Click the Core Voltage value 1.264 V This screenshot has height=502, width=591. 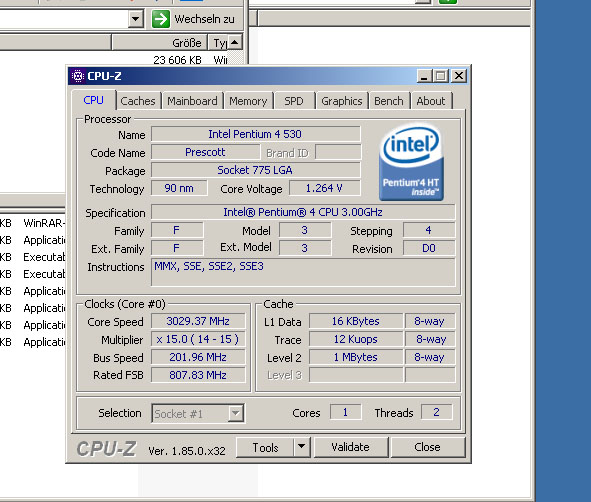(x=325, y=188)
